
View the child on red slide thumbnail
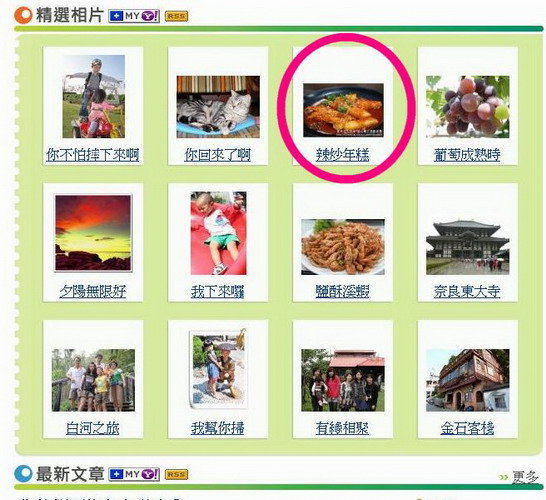point(218,233)
